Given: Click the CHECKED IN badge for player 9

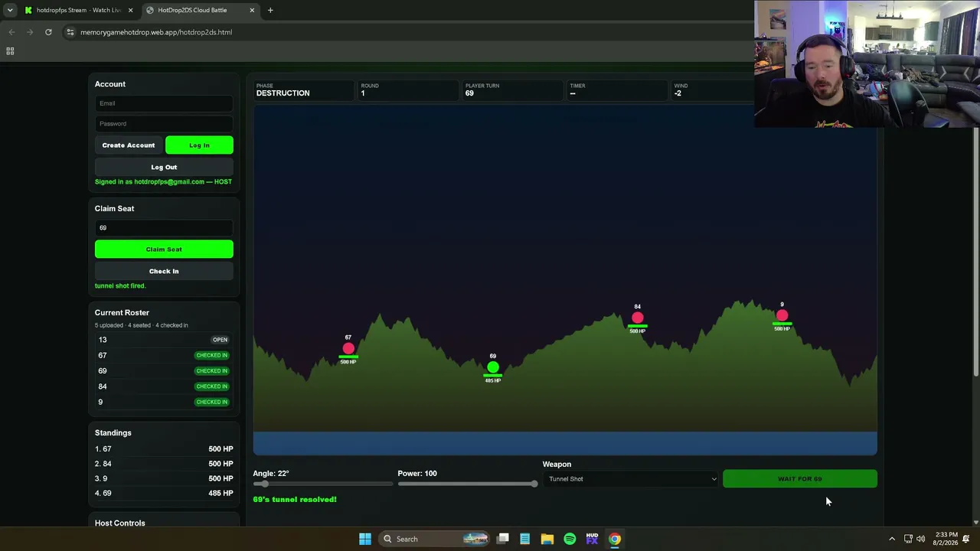Looking at the screenshot, I should [212, 402].
